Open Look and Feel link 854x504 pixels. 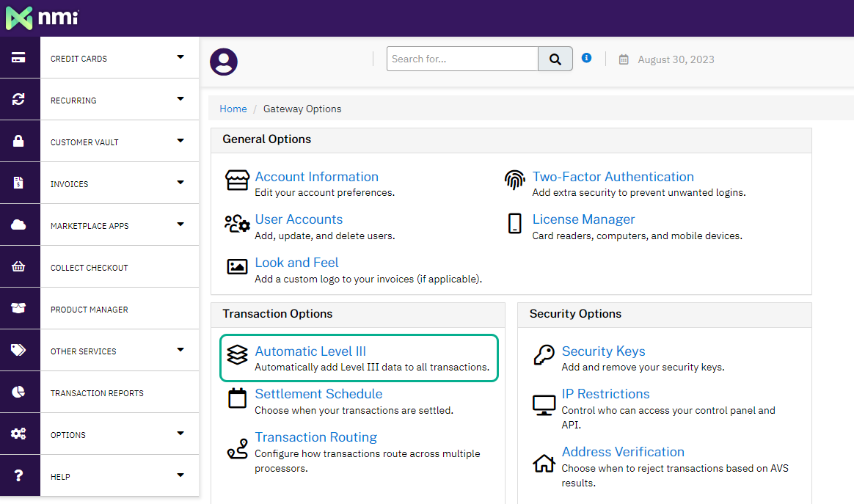point(297,263)
